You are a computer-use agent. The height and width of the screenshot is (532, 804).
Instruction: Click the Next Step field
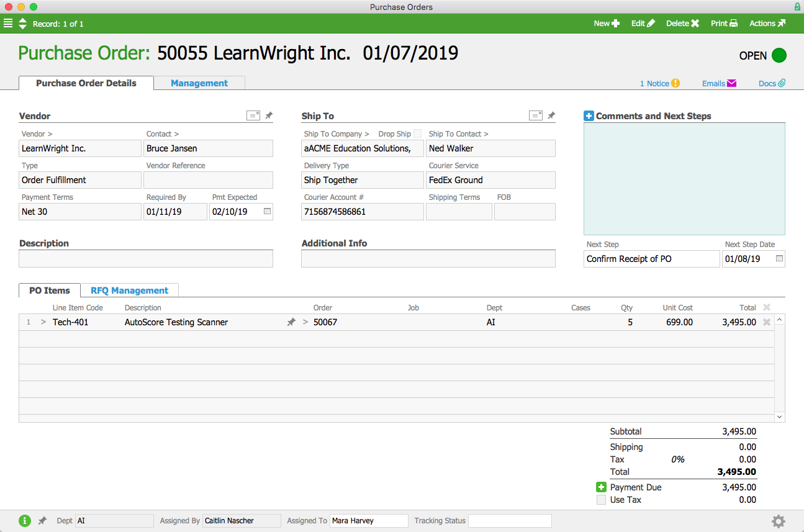click(651, 259)
